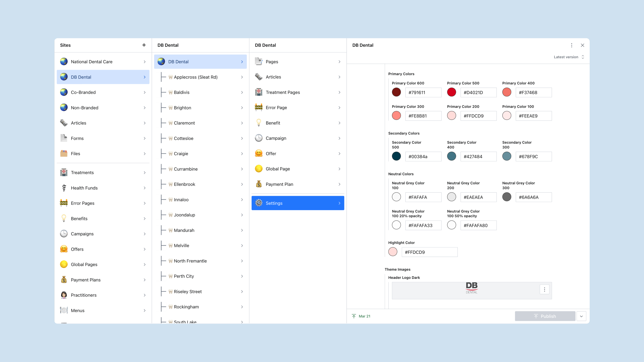Select DB Dental in the Sites list

tap(103, 77)
